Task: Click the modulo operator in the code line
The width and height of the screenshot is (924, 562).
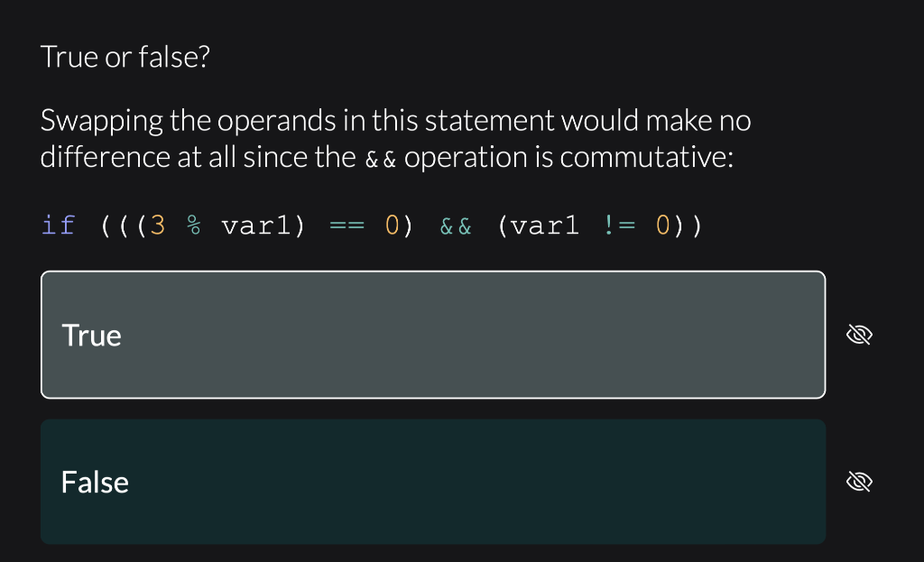Action: coord(193,225)
